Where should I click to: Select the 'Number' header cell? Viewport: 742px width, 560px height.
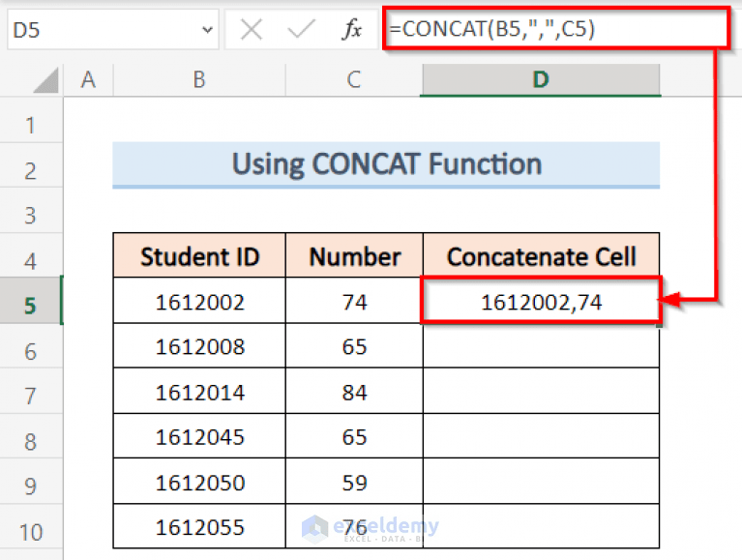tap(354, 256)
